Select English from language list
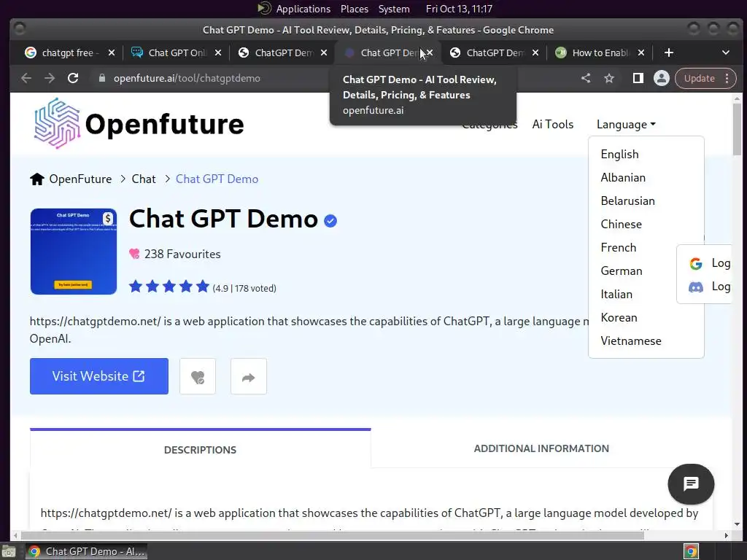This screenshot has height=560, width=747. pyautogui.click(x=619, y=155)
